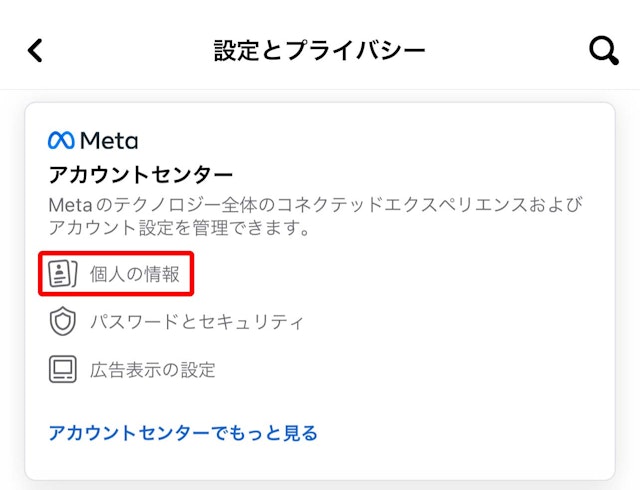Click the 設定とプライバシー page title
The height and width of the screenshot is (490, 640).
320,50
